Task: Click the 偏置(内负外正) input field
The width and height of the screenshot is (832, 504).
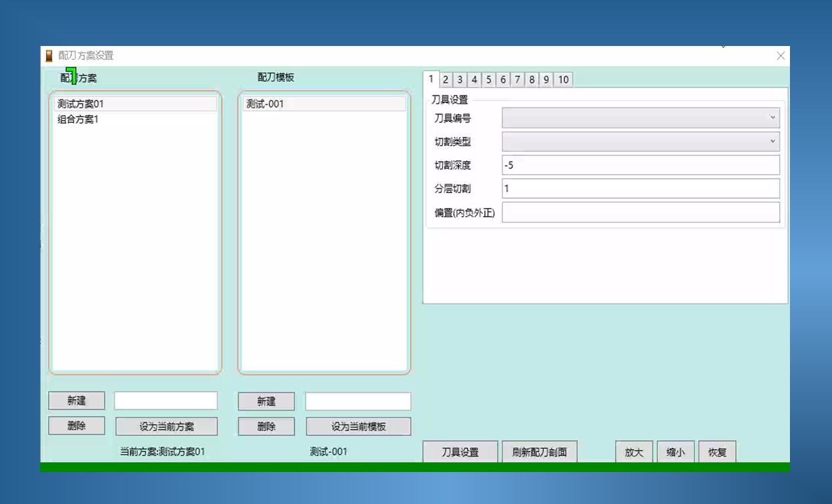Action: point(641,212)
